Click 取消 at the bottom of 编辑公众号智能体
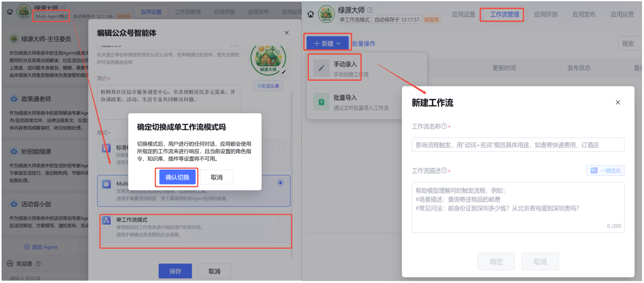Viewport: 644px width, 283px height. pos(214,271)
